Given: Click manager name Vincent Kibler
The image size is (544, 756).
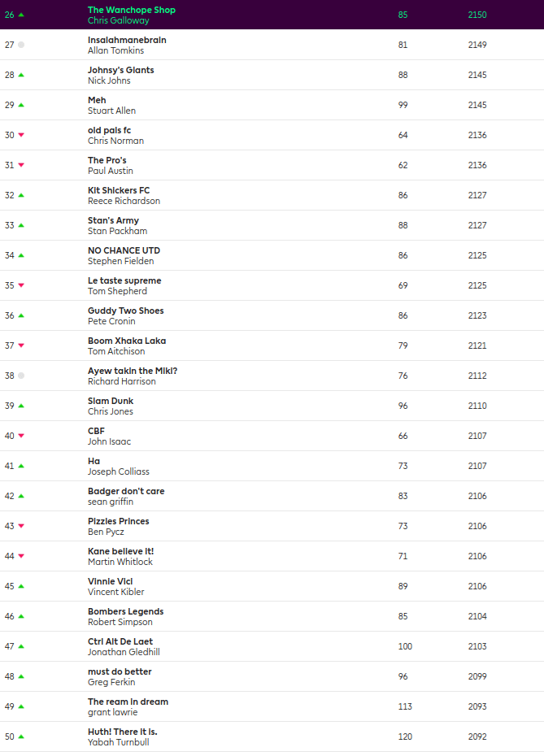Looking at the screenshot, I should tap(115, 592).
